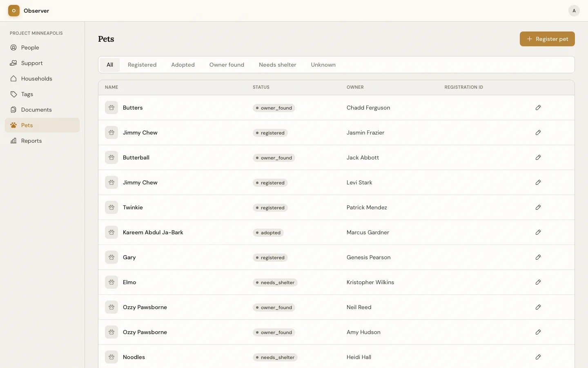Click the edit pencil for Butters
Image resolution: width=588 pixels, height=368 pixels.
[x=538, y=108]
